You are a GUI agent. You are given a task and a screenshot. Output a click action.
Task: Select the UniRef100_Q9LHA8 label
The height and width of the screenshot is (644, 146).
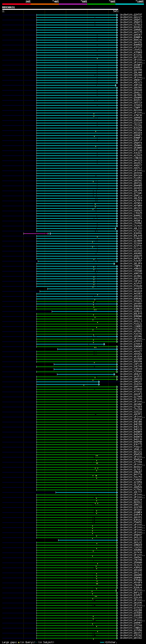click(x=131, y=72)
